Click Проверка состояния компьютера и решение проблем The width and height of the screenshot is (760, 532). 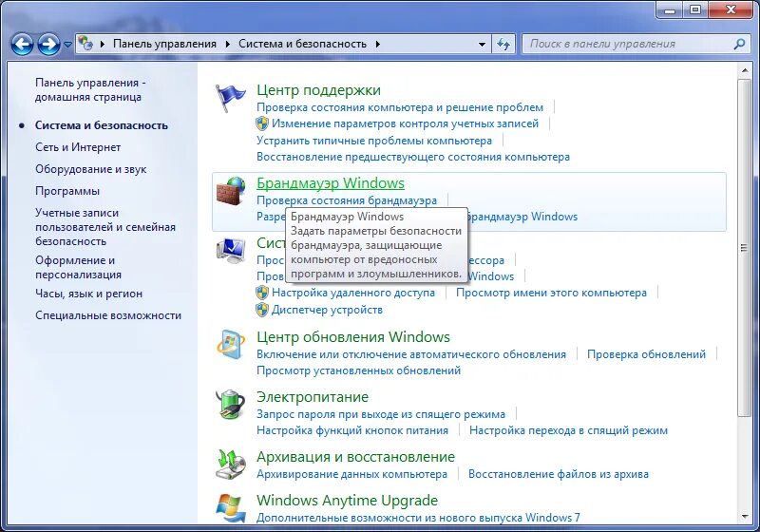tap(400, 107)
